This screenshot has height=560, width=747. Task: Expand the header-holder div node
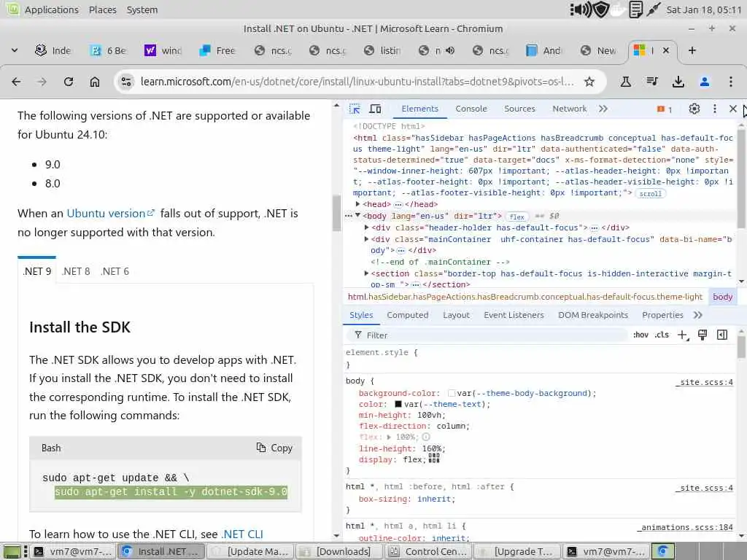click(x=366, y=227)
